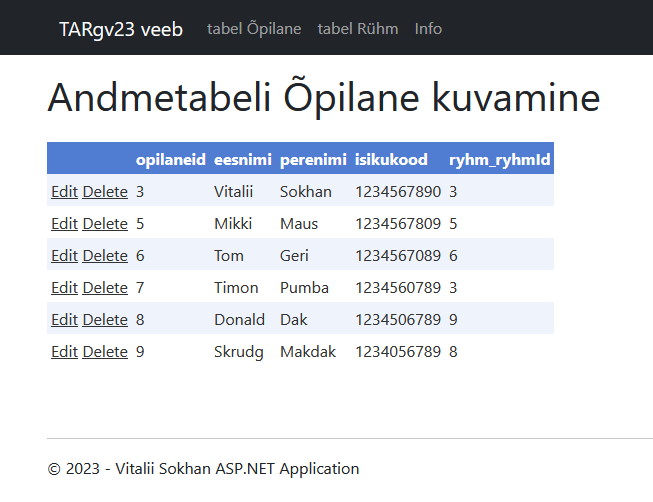Select the surname cell Pumba
Screen dimensions: 653x502
pyautogui.click(x=304, y=287)
